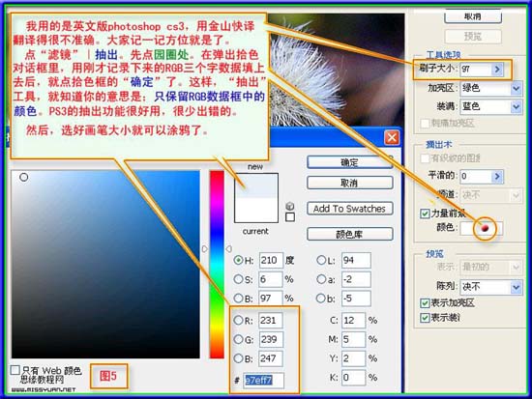Click the 平滑的 smooth value arrow button

(x=497, y=176)
